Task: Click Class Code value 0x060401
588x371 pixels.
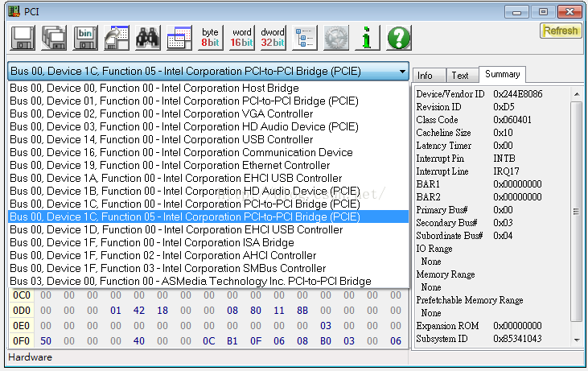Action: pos(512,120)
